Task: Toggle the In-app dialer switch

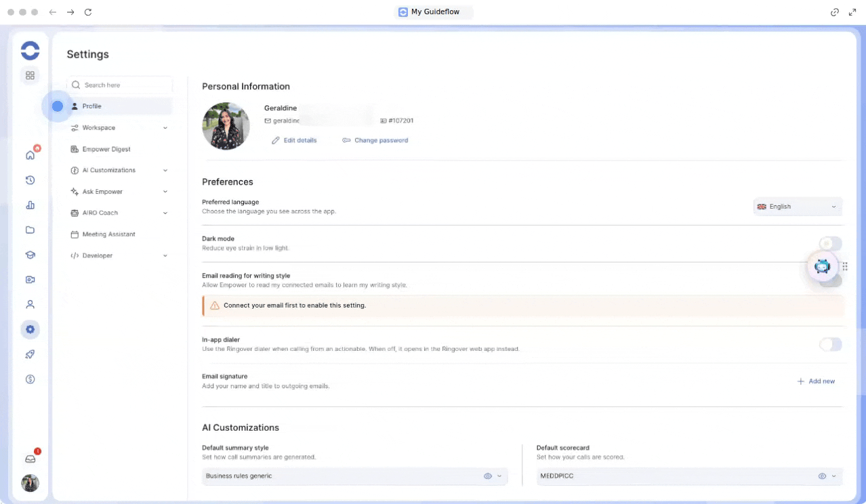Action: click(831, 345)
